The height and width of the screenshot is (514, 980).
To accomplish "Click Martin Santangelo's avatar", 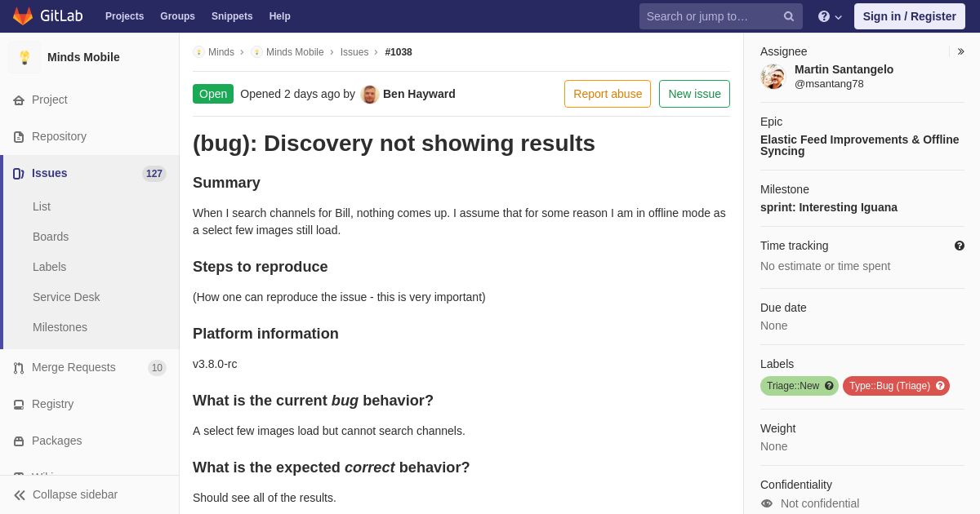I will point(773,77).
